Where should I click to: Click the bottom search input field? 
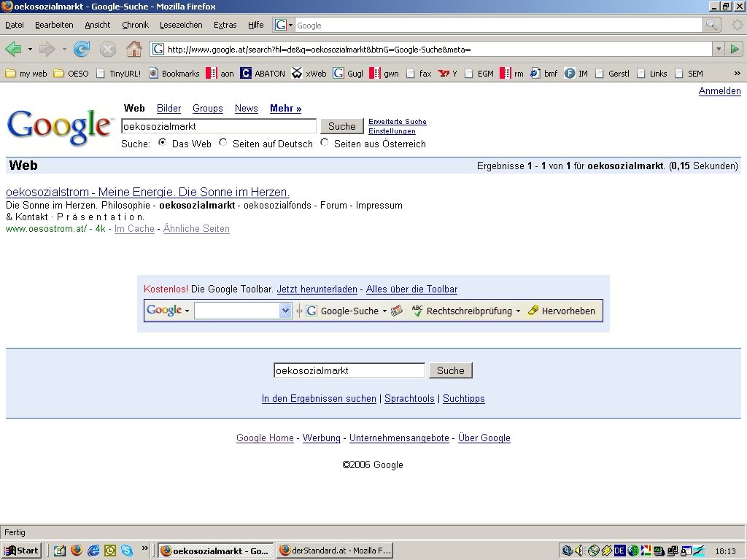[349, 370]
